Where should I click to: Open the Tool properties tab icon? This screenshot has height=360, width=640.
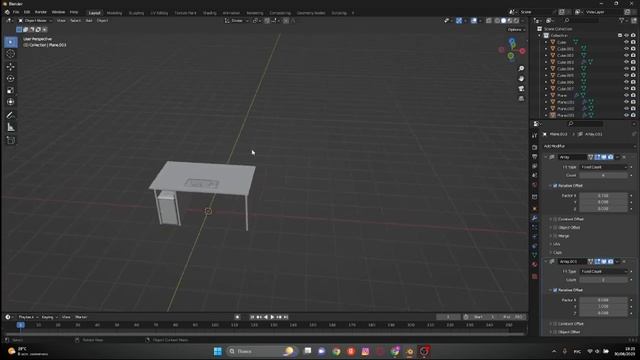(535, 136)
